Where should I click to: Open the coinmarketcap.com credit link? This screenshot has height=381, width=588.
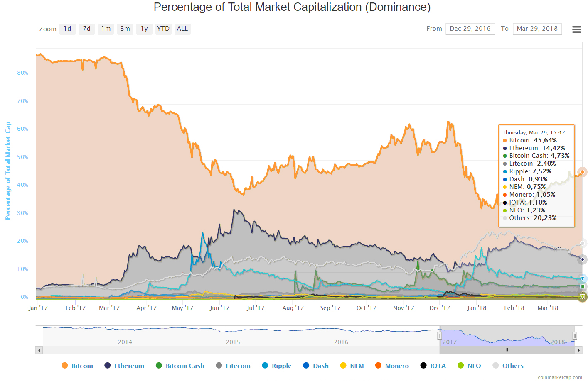pos(560,377)
